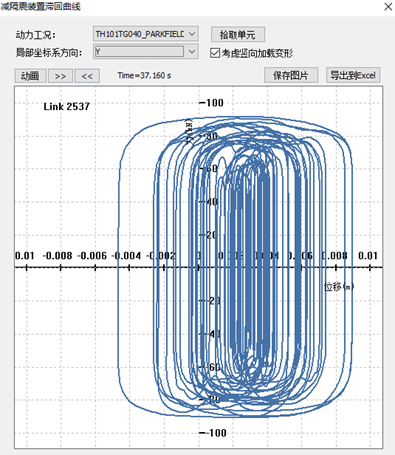Close the hysteresis curve dialog

(388, 7)
